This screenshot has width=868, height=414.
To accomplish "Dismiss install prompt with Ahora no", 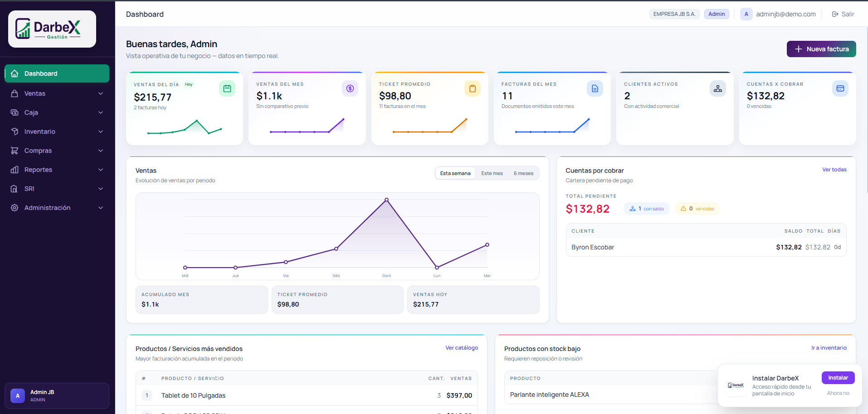I will 838,393.
